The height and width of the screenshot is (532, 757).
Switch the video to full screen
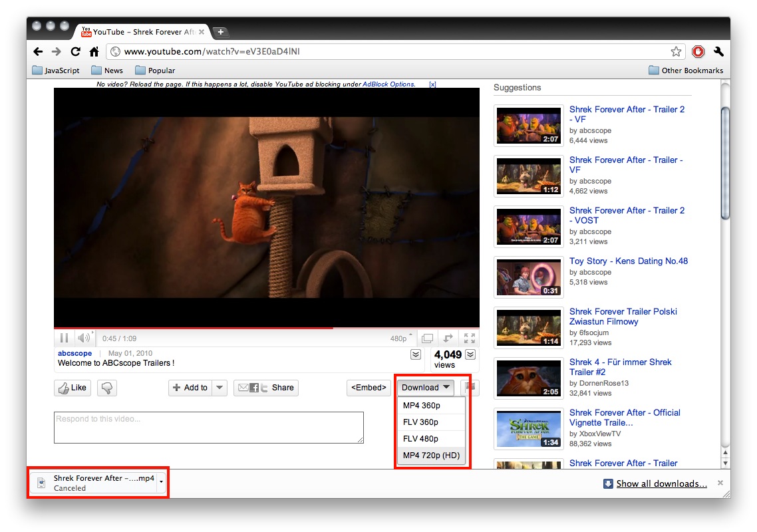tap(469, 338)
